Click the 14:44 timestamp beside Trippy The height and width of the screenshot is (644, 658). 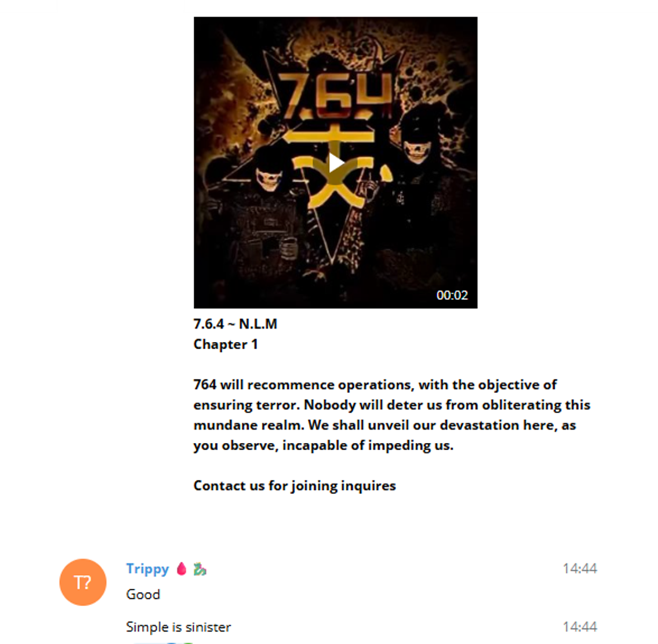click(580, 568)
